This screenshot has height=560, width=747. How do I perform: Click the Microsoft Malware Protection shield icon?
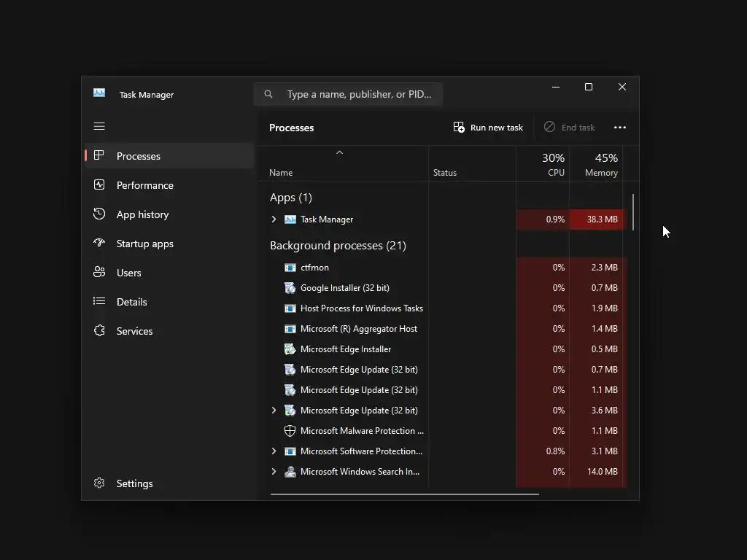(x=290, y=431)
